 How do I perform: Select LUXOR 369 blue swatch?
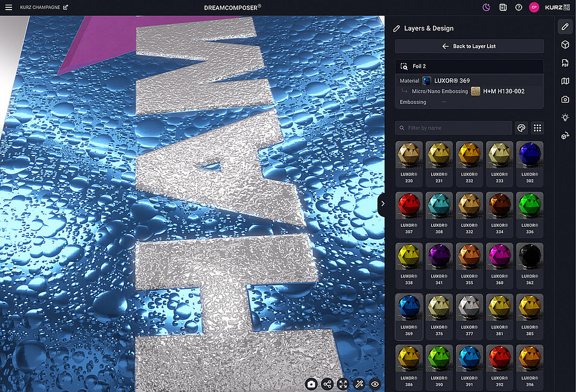point(409,317)
